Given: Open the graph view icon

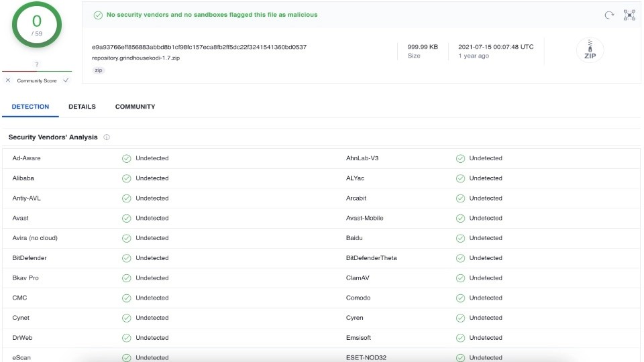Looking at the screenshot, I should (629, 15).
